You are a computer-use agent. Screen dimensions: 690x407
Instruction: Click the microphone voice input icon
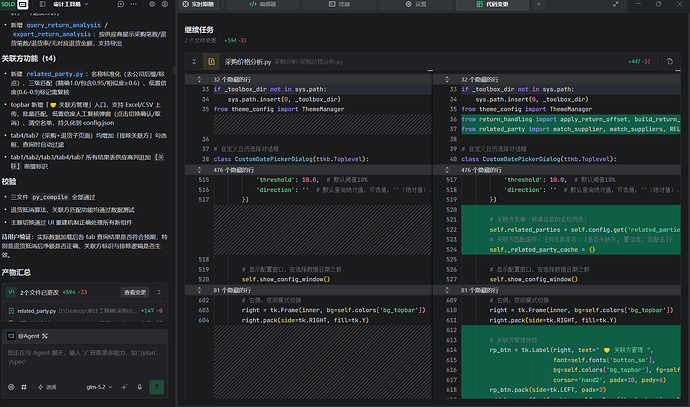139,387
